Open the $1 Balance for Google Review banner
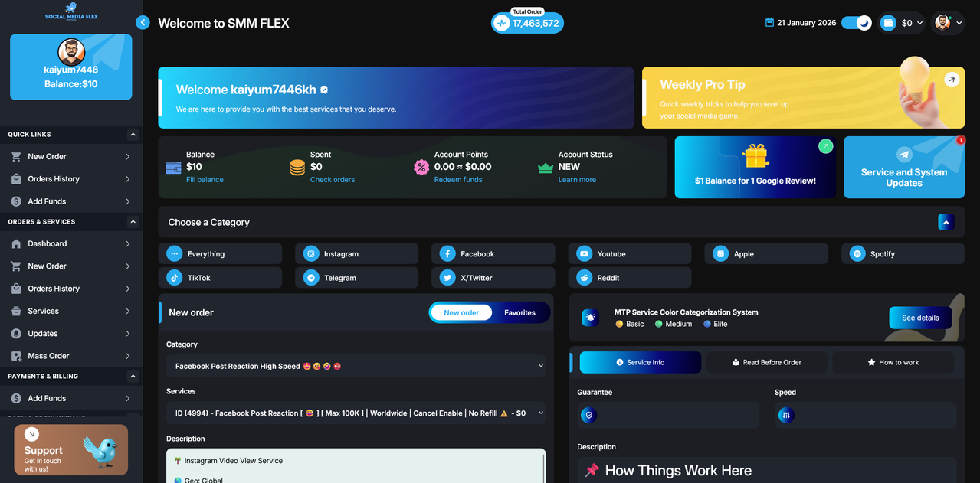980x483 pixels. coord(755,168)
